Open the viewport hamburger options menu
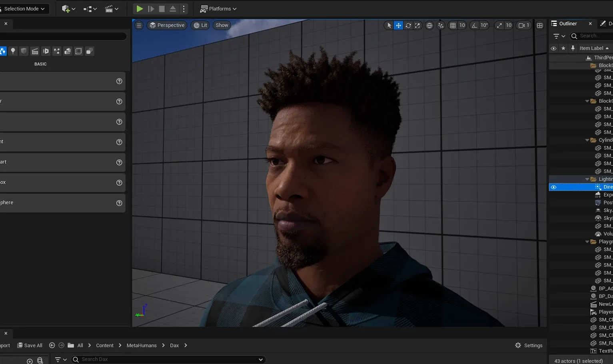The height and width of the screenshot is (364, 613). click(x=139, y=25)
